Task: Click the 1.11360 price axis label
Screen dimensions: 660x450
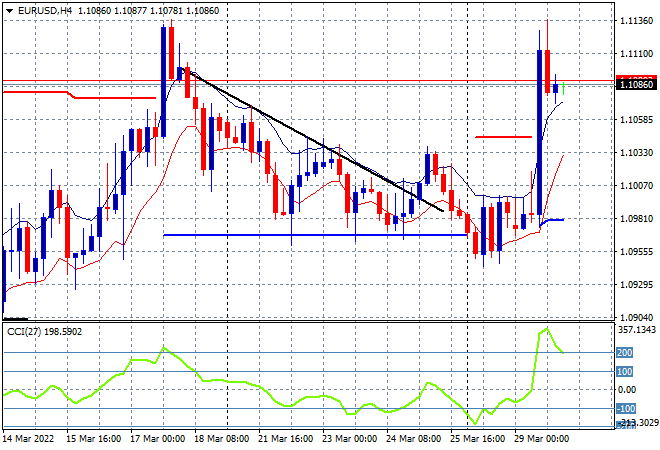Action: [x=637, y=21]
